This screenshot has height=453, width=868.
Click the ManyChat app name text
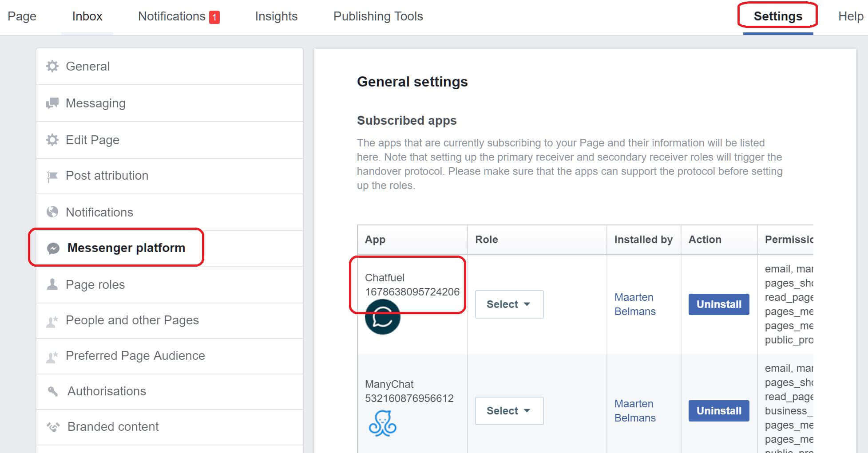click(x=389, y=384)
